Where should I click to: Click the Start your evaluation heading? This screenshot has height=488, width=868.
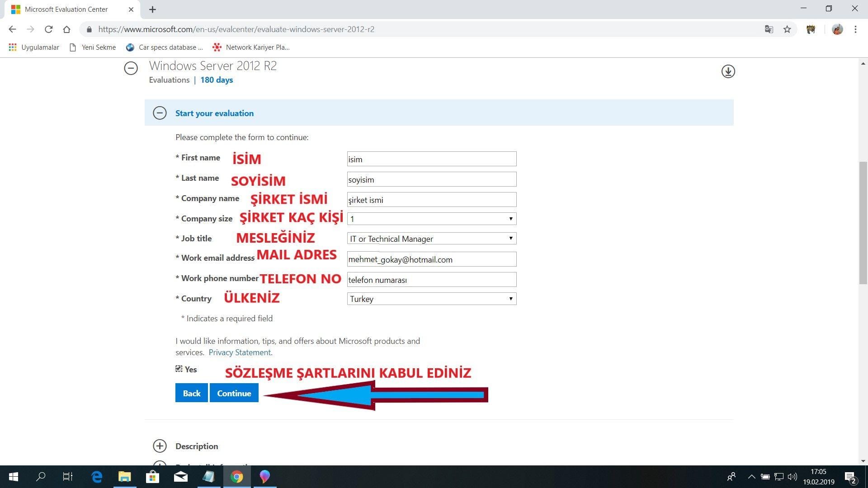[214, 113]
